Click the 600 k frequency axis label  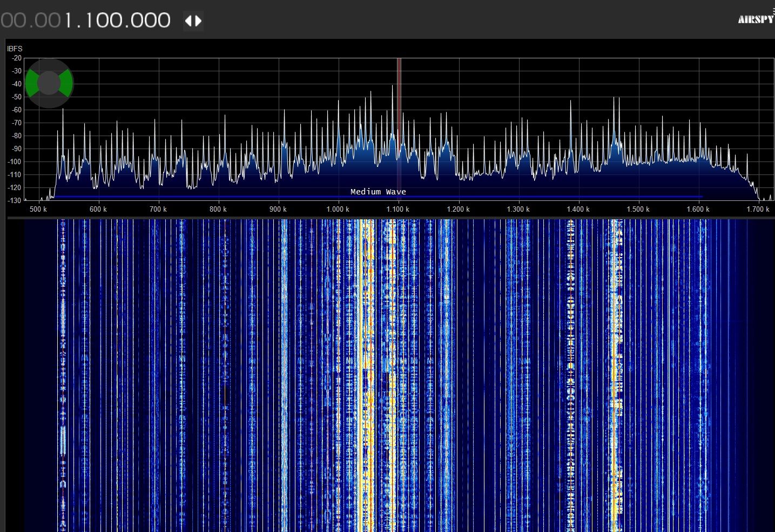(98, 210)
